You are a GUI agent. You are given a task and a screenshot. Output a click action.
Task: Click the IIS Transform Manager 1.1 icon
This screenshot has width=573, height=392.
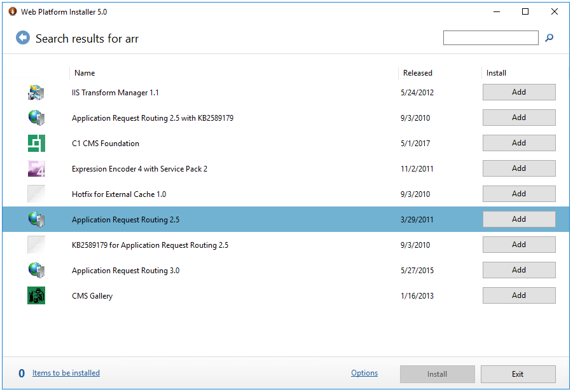pos(36,92)
